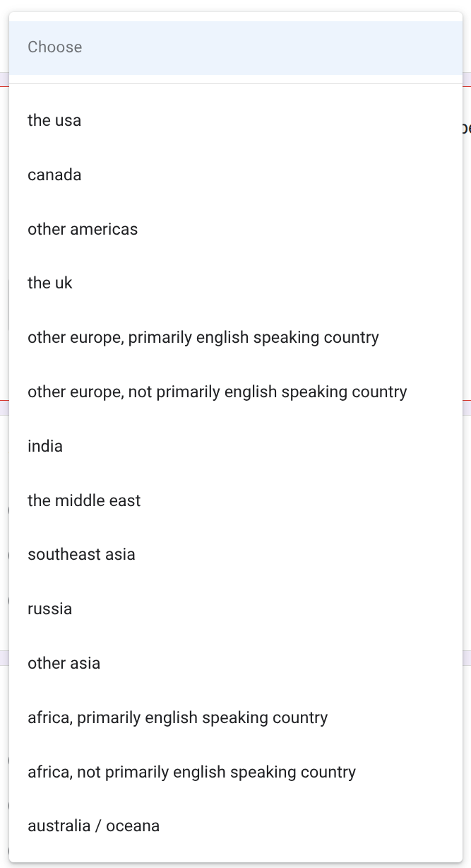
Task: Choose 'india' from the dropdown list
Action: tap(45, 446)
